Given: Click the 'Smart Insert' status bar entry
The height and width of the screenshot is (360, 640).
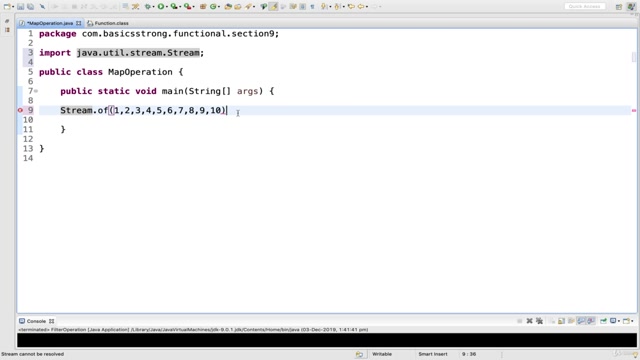Looking at the screenshot, I should (x=433, y=354).
